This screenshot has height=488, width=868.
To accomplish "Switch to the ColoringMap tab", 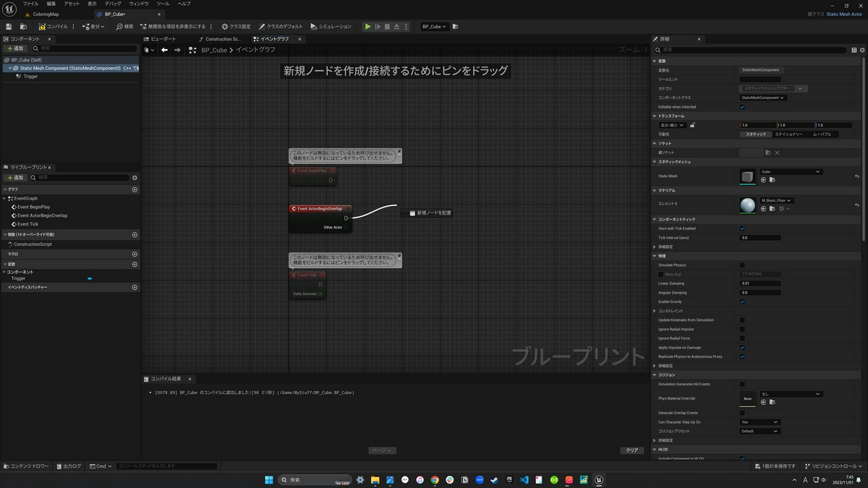I will (46, 14).
